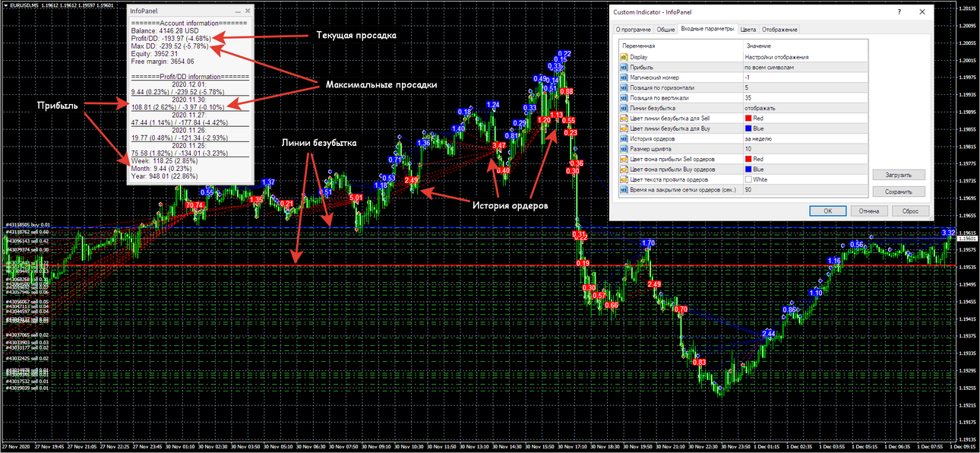
Task: Switch to the Общие tab
Action: [665, 30]
